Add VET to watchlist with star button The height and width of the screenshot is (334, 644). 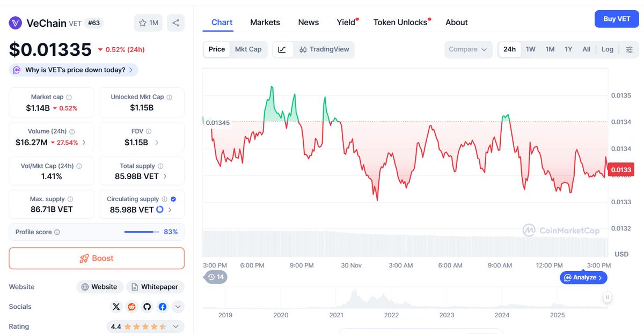click(x=148, y=23)
